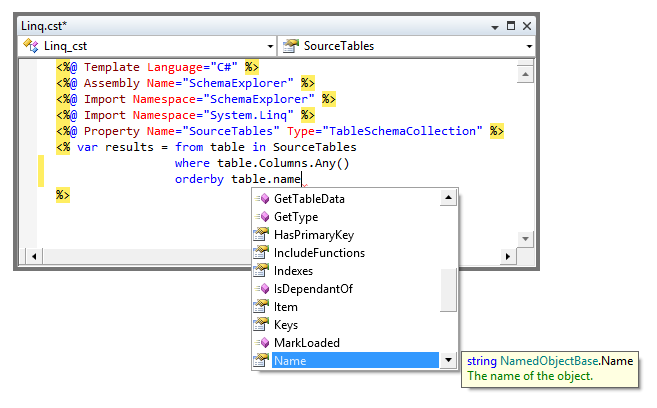This screenshot has width=657, height=408.
Task: Open the window position dropdown arrow in title bar
Action: [495, 27]
